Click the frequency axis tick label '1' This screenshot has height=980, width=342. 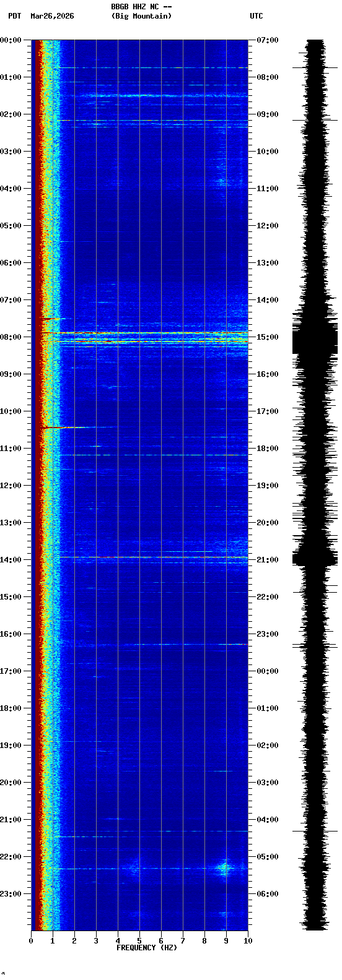tap(53, 941)
